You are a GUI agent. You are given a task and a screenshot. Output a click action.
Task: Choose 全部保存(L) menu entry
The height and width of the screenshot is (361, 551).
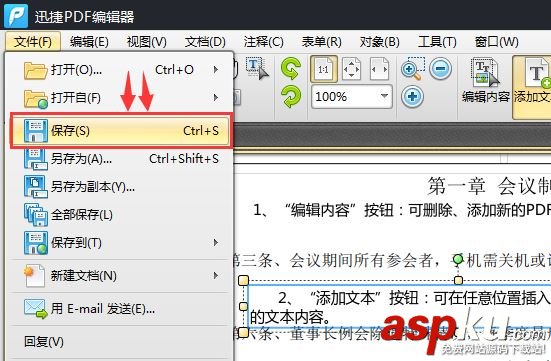pyautogui.click(x=121, y=214)
